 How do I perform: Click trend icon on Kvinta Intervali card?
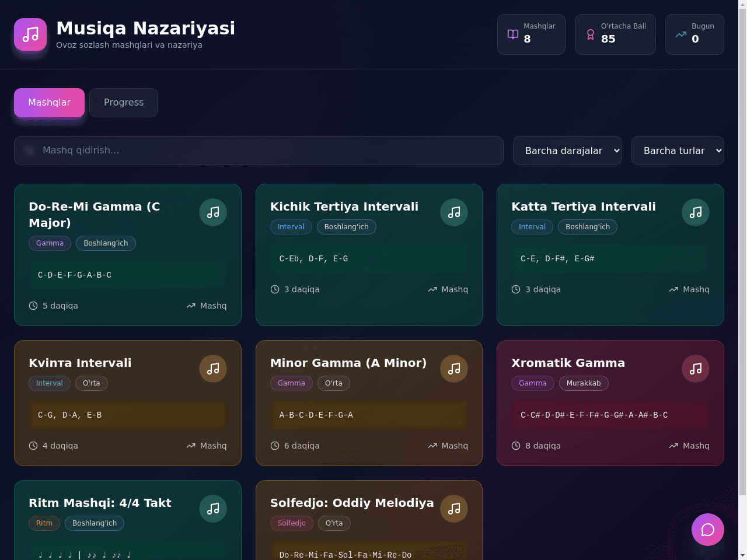coord(191,446)
